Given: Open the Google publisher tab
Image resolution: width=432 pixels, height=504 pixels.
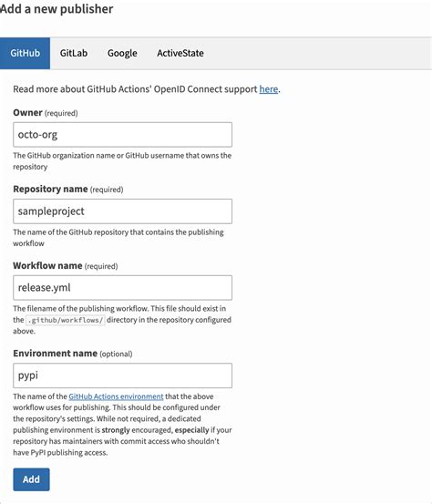Looking at the screenshot, I should 122,53.
